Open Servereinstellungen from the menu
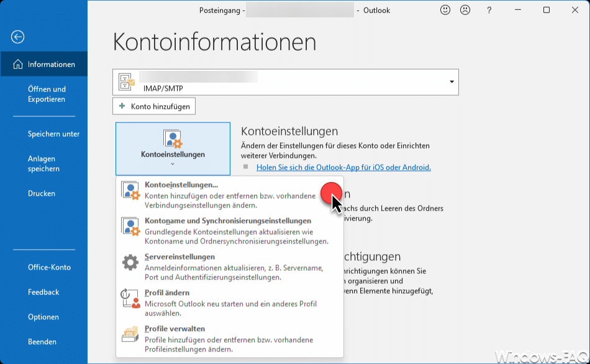The height and width of the screenshot is (364, 590). pos(230,266)
